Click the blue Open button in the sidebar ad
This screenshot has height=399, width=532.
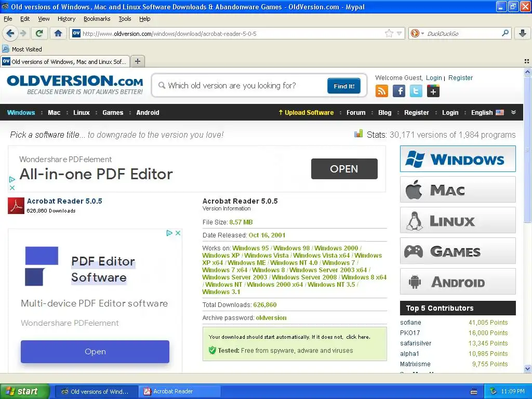pyautogui.click(x=95, y=352)
